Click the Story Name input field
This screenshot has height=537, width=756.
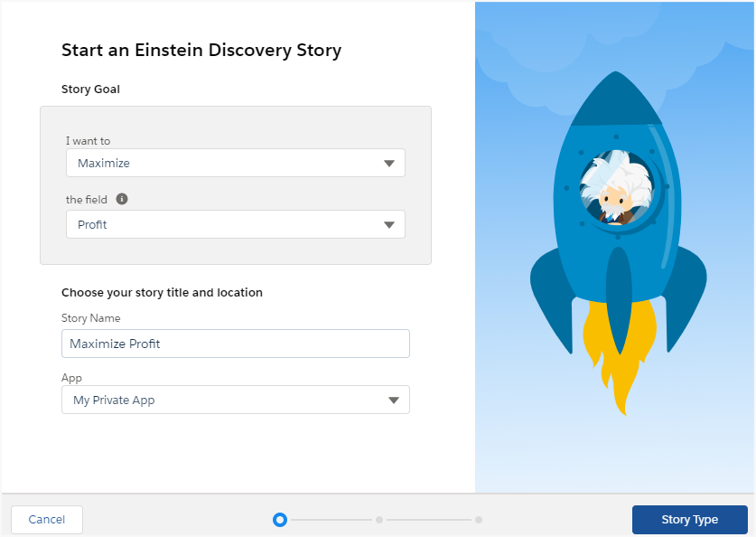(x=235, y=344)
